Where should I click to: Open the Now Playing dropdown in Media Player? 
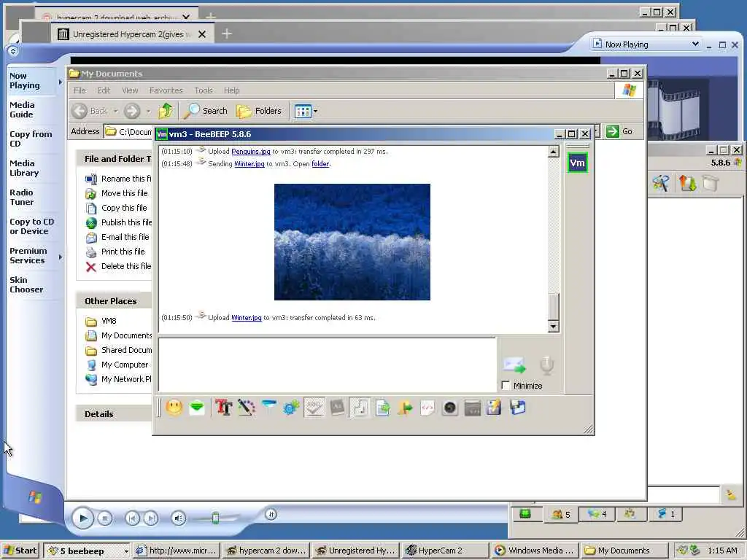646,44
